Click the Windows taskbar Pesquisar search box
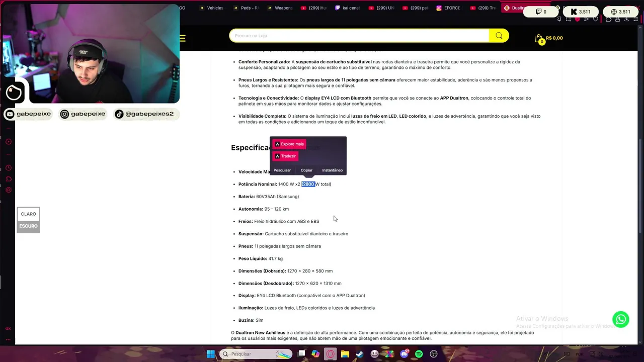Image resolution: width=644 pixels, height=362 pixels. [256, 354]
